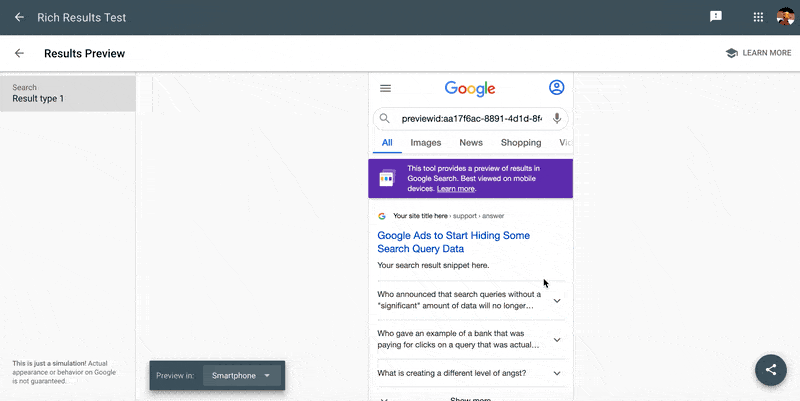Click the microphone voice search icon

(556, 118)
